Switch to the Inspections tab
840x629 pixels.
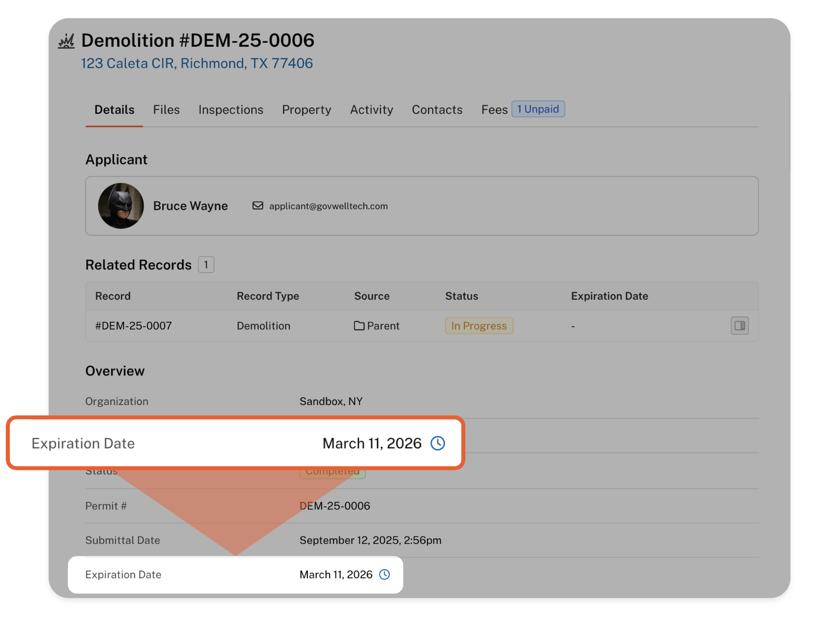231,110
